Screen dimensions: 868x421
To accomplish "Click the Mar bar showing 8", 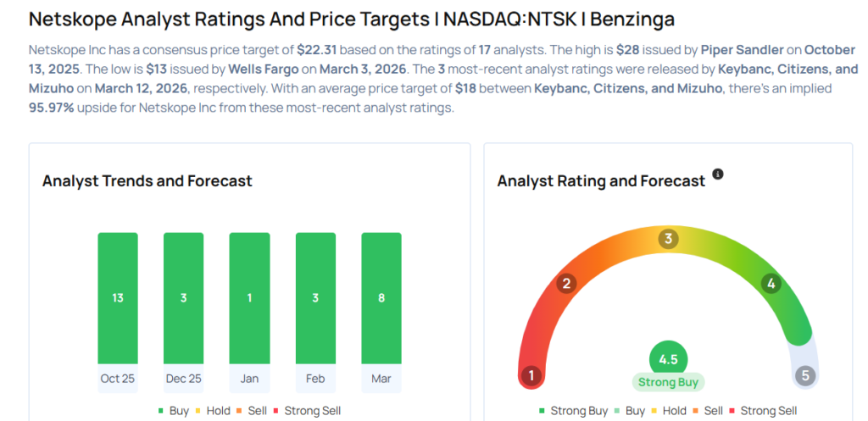I will tap(381, 298).
